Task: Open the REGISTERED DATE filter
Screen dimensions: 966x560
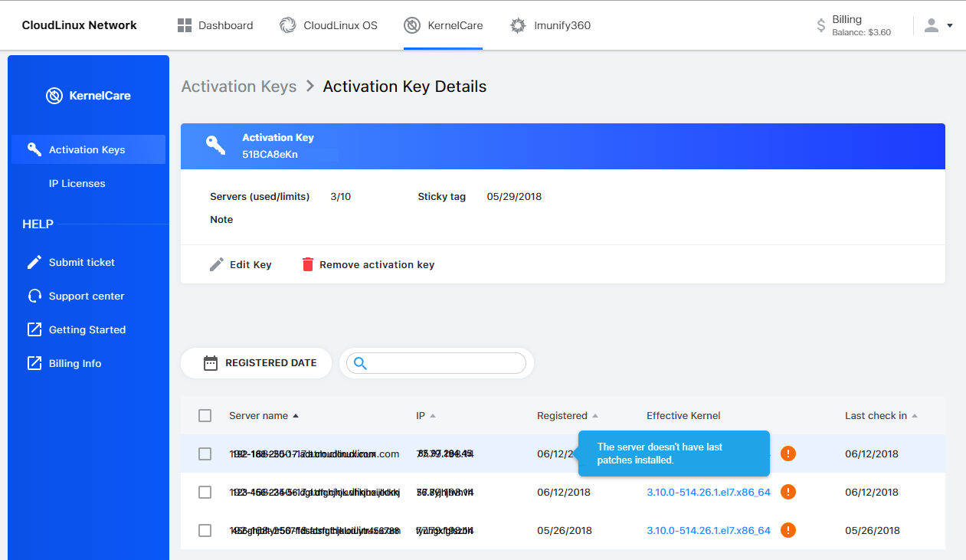Action: (x=256, y=363)
